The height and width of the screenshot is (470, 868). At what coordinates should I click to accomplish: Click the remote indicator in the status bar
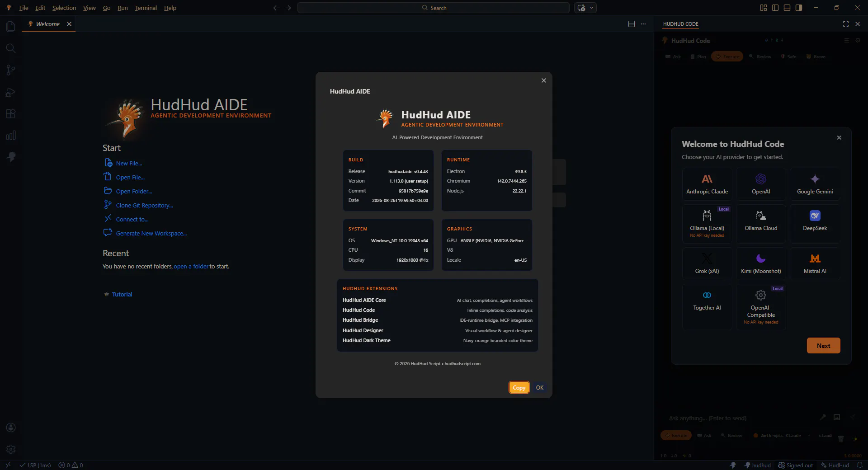pos(8,465)
